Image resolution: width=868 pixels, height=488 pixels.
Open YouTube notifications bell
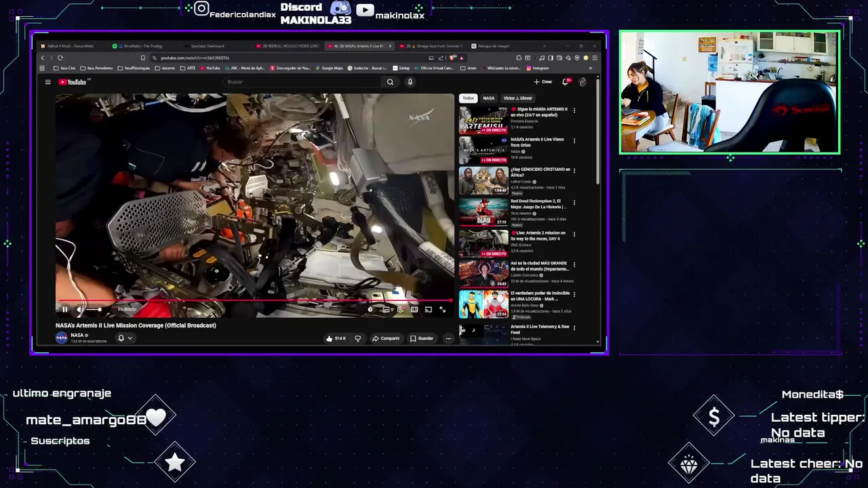coord(566,82)
